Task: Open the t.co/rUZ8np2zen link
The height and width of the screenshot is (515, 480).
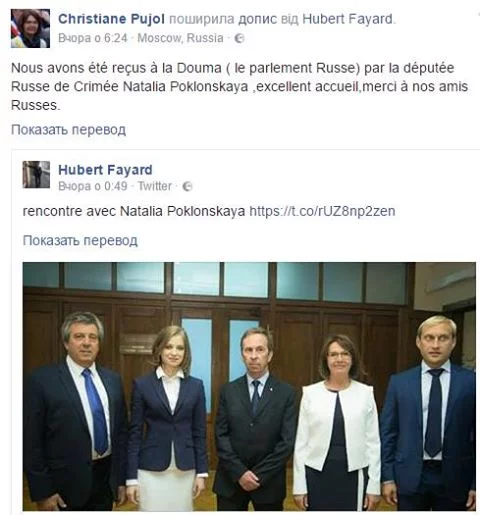Action: (322, 211)
